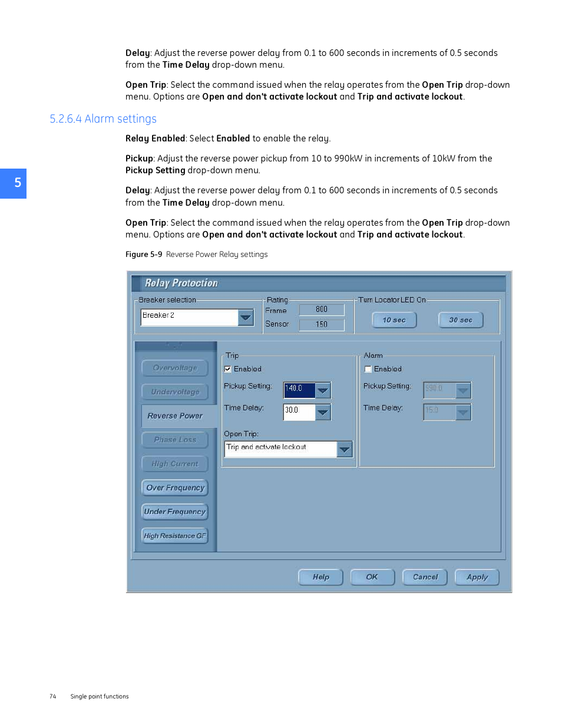Expand the Trip Pickup Setting dropdown

click(323, 390)
